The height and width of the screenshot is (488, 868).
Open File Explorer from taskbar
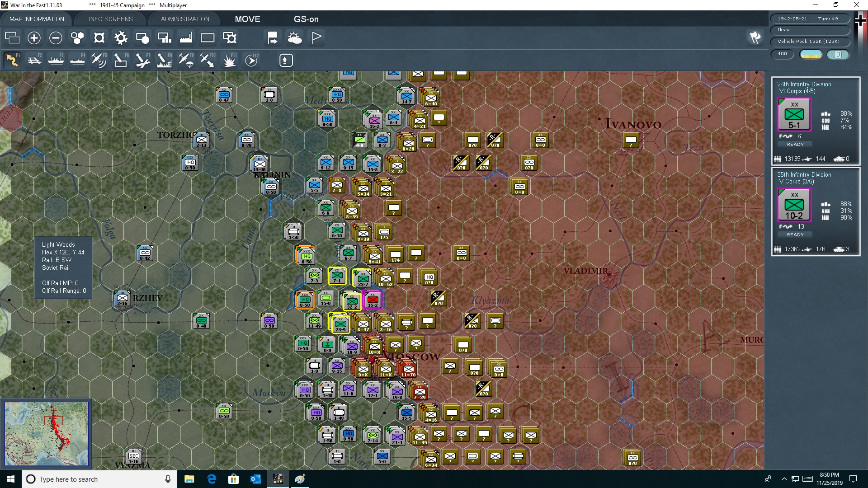189,479
